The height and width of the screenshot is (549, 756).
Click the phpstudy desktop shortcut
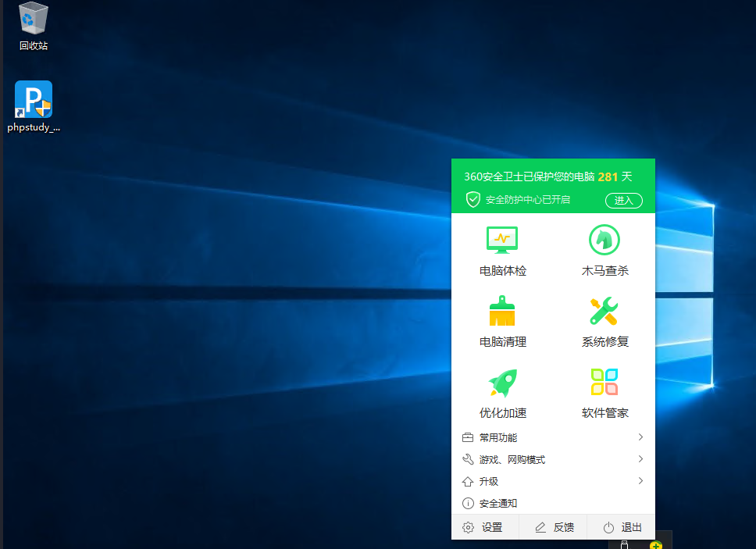click(x=34, y=100)
